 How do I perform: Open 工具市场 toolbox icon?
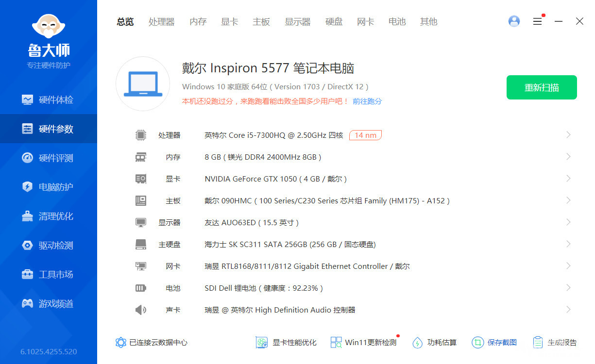coord(27,274)
